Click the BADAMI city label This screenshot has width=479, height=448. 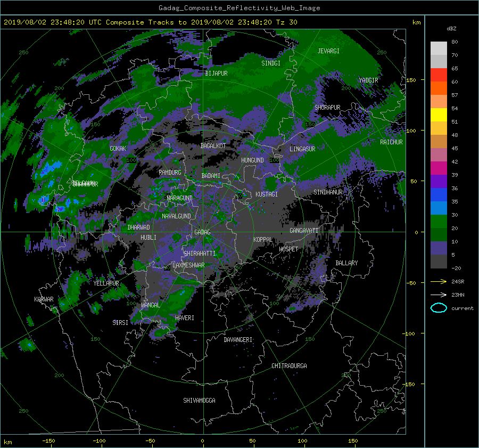[211, 176]
